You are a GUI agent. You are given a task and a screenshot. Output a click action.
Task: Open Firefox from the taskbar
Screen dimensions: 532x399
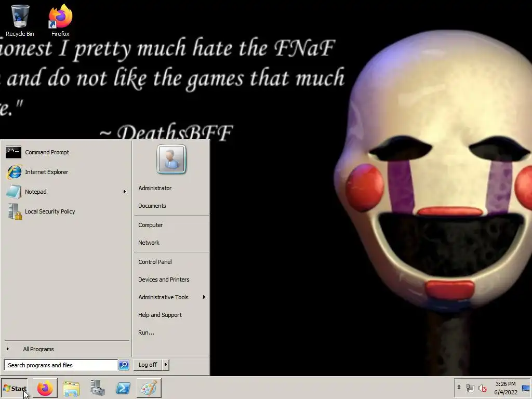(45, 388)
